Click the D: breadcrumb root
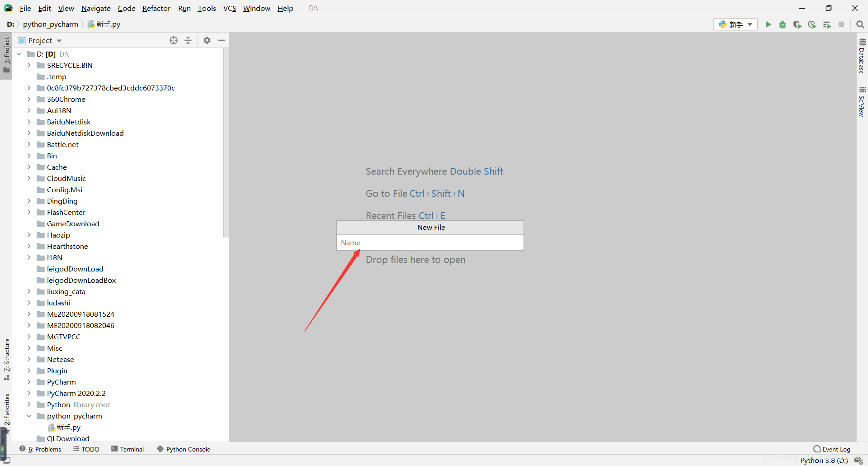868x466 pixels. click(x=10, y=24)
